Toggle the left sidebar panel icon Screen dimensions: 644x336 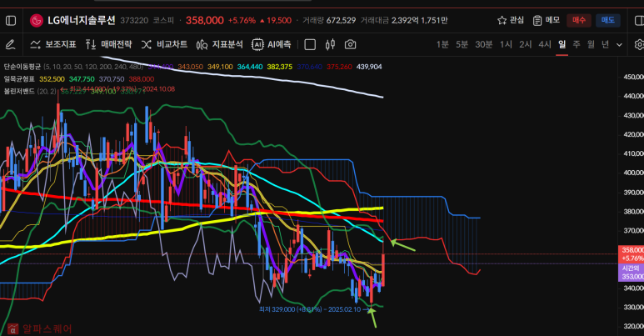tap(11, 21)
